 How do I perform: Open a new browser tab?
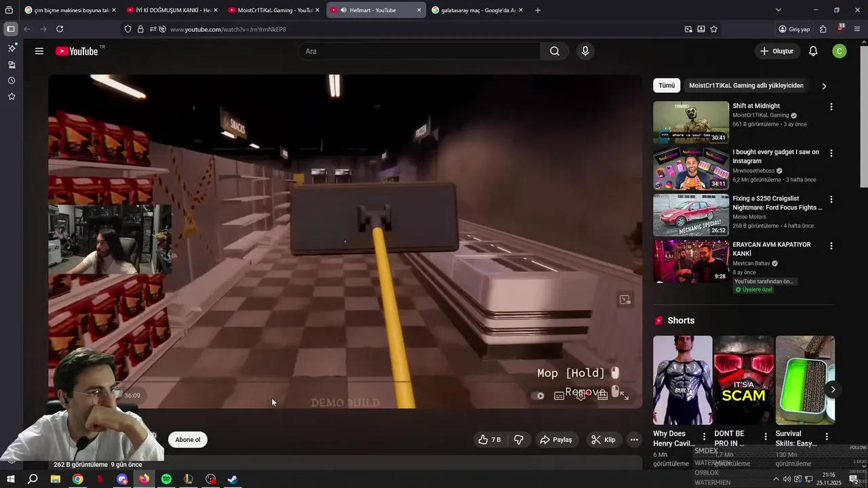point(538,10)
